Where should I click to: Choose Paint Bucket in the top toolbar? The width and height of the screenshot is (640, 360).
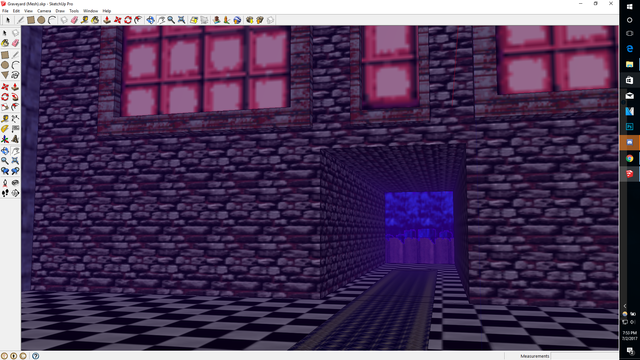click(x=95, y=20)
